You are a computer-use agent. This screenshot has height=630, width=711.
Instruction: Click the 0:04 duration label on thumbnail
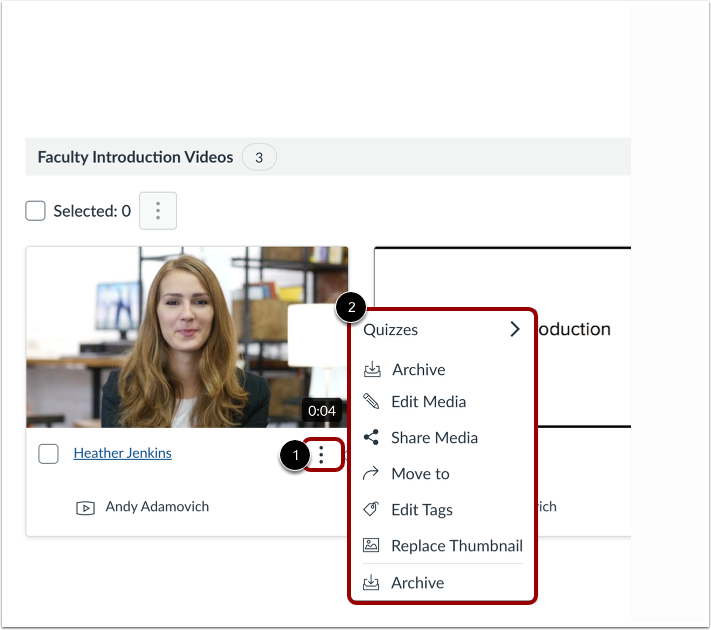(322, 411)
